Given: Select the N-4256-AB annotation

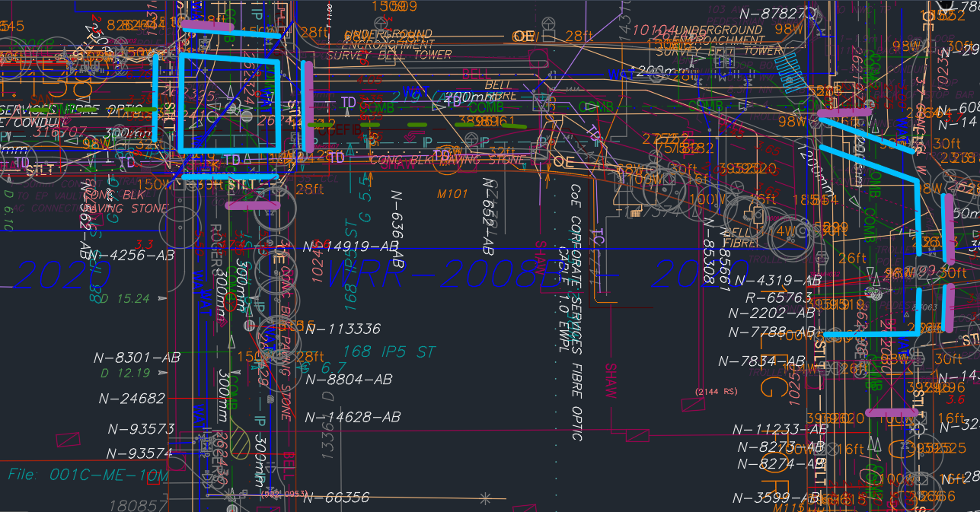Looking at the screenshot, I should tap(131, 255).
